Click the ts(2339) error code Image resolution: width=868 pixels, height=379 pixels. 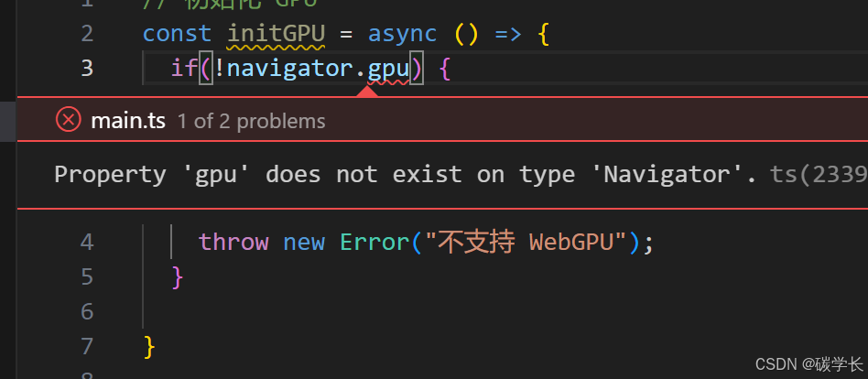click(x=819, y=175)
